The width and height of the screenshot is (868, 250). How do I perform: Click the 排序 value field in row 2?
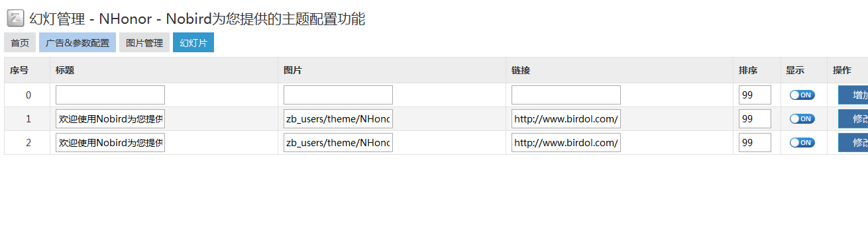[755, 143]
